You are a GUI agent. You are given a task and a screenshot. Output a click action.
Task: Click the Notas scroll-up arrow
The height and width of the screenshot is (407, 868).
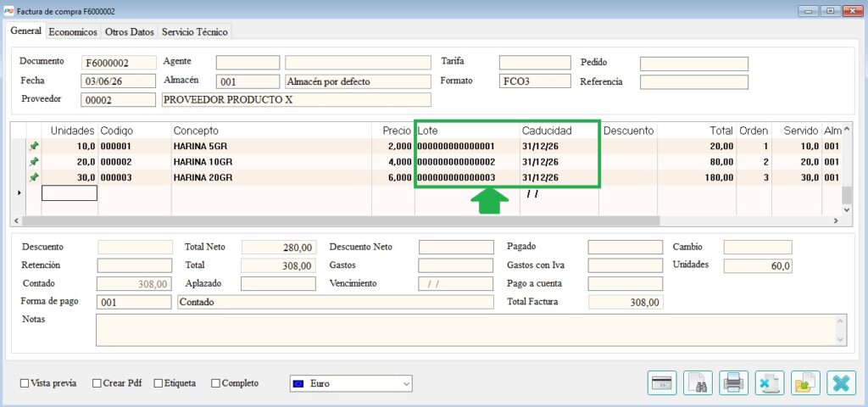pos(842,321)
